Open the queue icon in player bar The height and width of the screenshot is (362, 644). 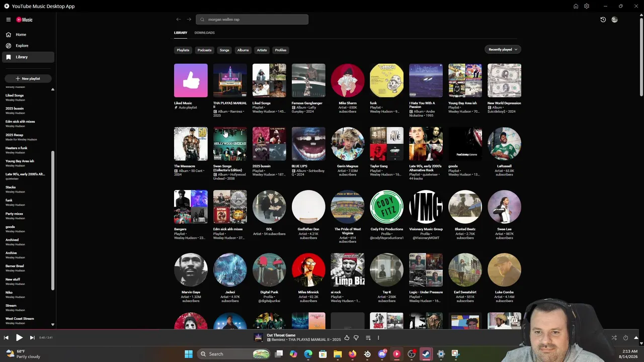(368, 338)
